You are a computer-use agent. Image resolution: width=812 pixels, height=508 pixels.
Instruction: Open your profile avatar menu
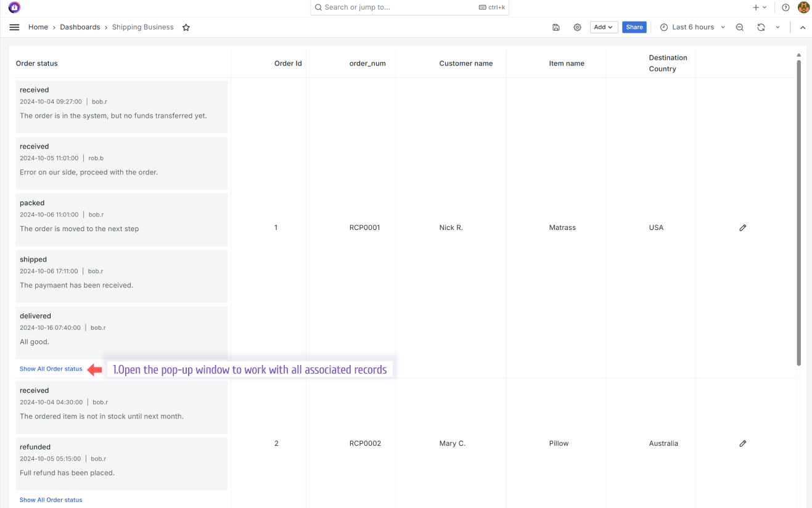(x=803, y=7)
